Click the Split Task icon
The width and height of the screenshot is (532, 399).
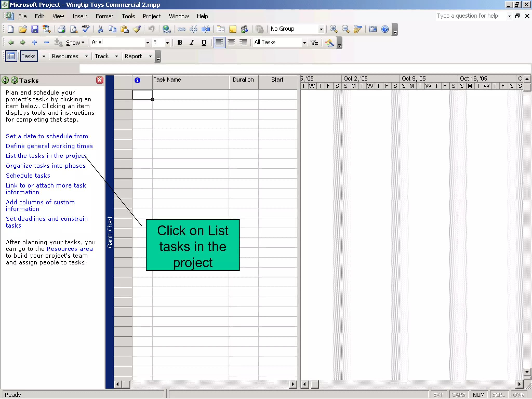click(x=206, y=29)
